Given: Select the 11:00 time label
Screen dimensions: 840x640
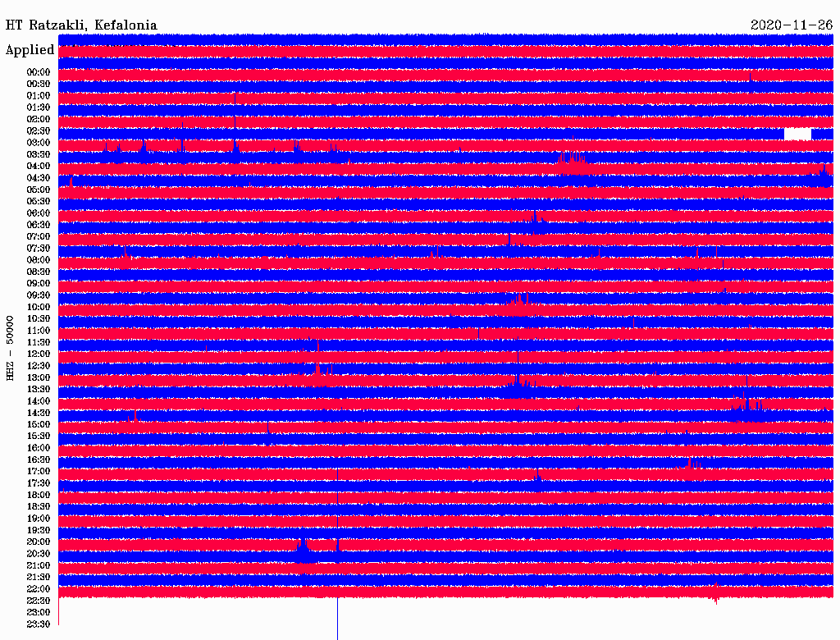Looking at the screenshot, I should pos(39,330).
